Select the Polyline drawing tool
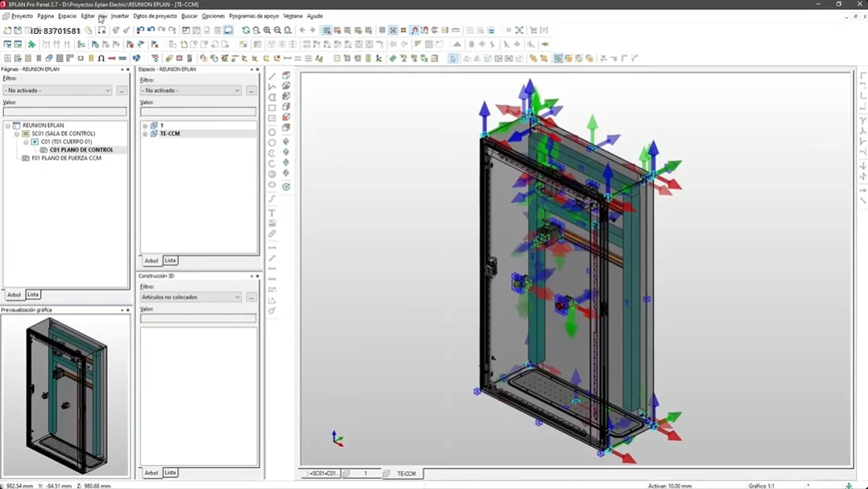This screenshot has width=868, height=489. click(x=272, y=87)
